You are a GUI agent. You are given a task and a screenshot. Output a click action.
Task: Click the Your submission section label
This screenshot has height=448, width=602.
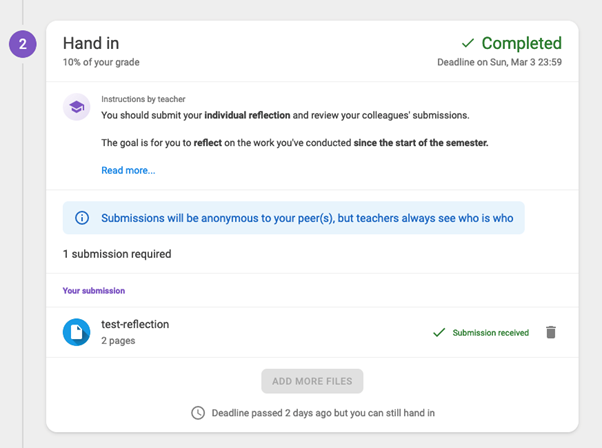[94, 291]
